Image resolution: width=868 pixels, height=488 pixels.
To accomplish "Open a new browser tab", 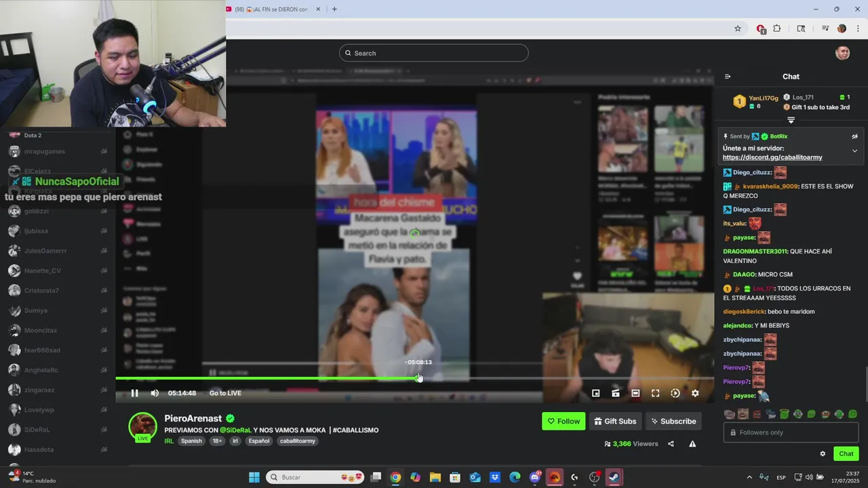I will (x=334, y=9).
